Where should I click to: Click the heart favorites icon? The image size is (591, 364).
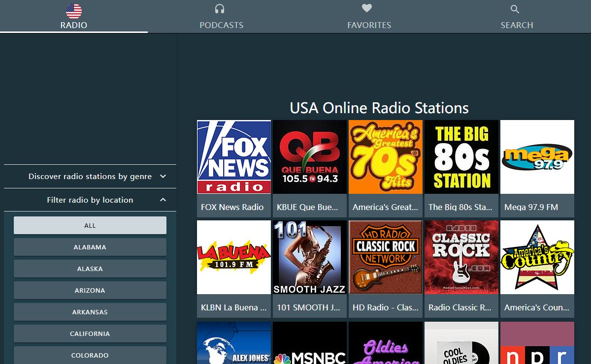click(366, 8)
